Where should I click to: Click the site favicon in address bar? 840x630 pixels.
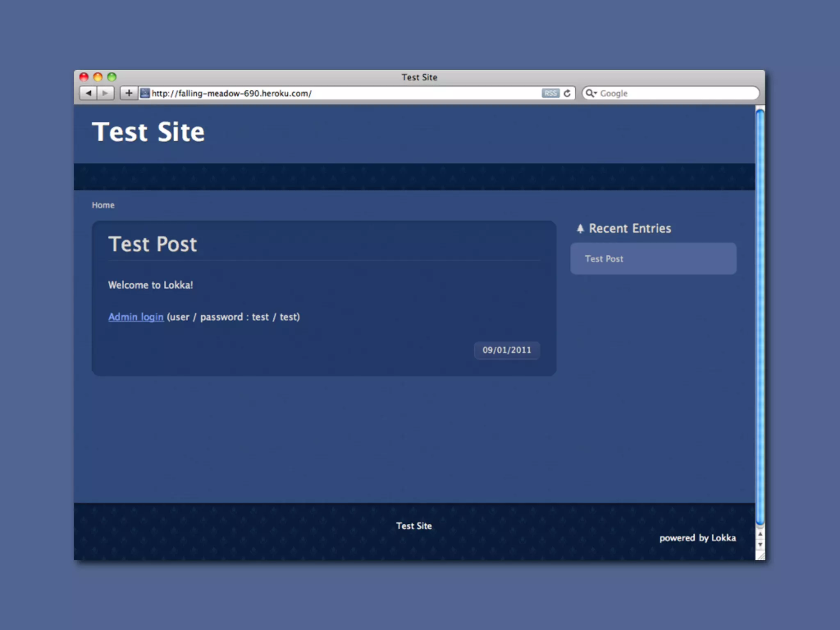pos(144,93)
